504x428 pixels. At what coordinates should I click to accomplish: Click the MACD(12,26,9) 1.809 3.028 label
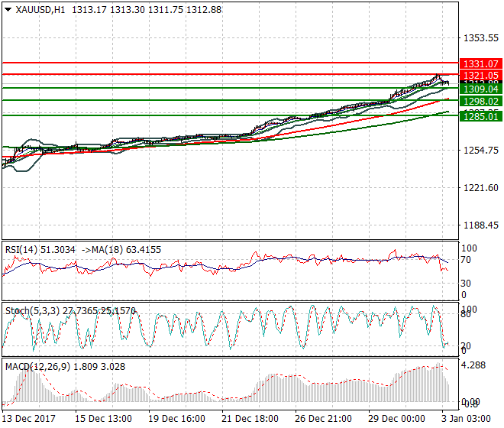click(65, 367)
